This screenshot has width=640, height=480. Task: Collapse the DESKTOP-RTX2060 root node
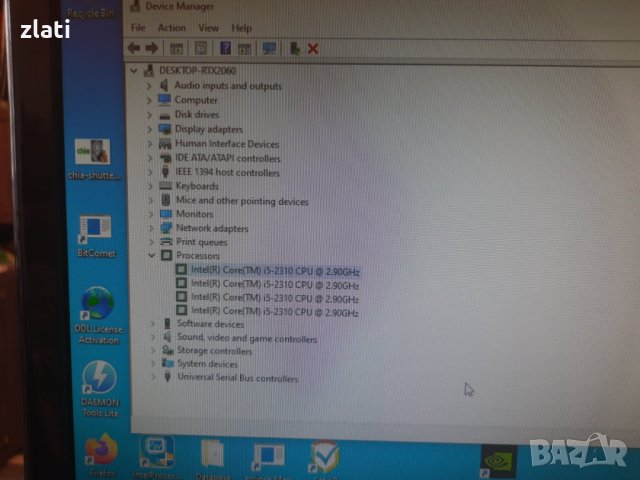click(x=134, y=71)
